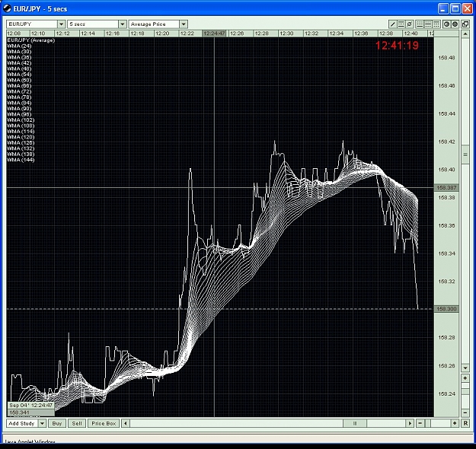Click the Price Box button
Viewport: 476px width, 449px height.
pos(104,423)
